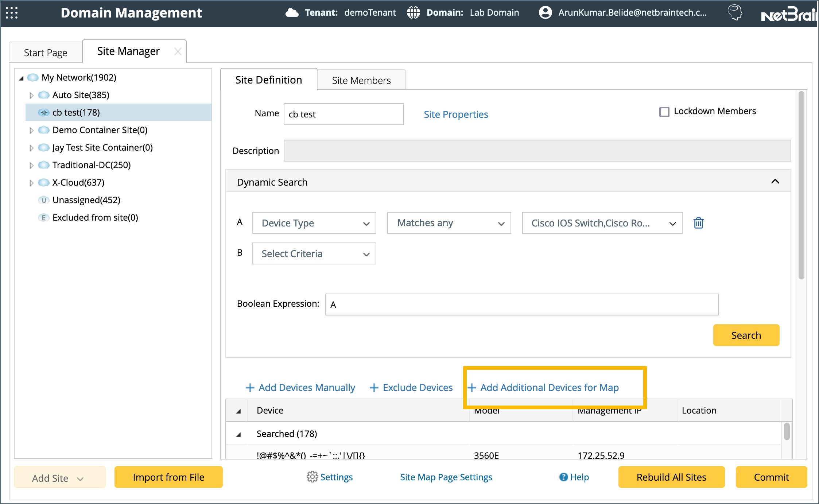Viewport: 819px width, 504px height.
Task: Collapse the Dynamic Search section
Action: click(x=775, y=182)
